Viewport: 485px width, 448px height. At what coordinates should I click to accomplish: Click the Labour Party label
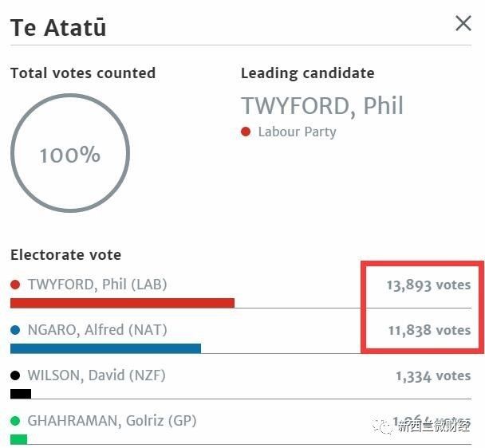[x=297, y=132]
